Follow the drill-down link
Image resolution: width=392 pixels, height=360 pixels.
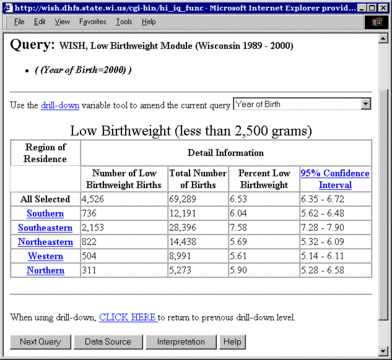click(x=60, y=105)
